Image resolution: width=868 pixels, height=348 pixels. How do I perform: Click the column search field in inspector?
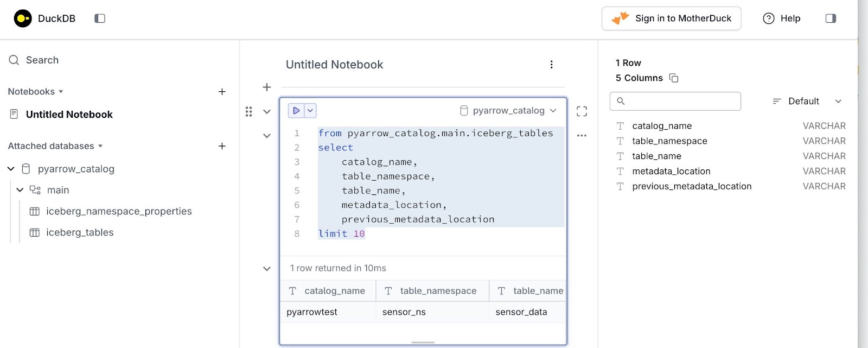[675, 101]
